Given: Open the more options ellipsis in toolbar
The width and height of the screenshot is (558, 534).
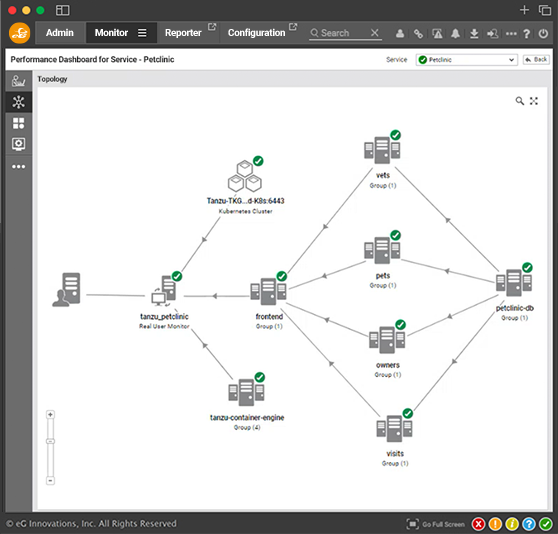Looking at the screenshot, I should pos(511,33).
